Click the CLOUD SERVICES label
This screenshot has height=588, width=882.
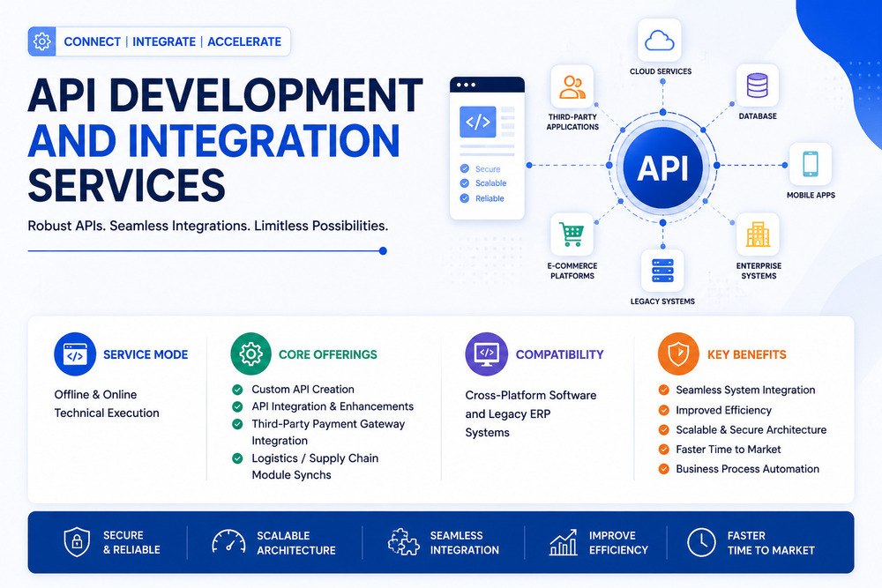click(661, 71)
